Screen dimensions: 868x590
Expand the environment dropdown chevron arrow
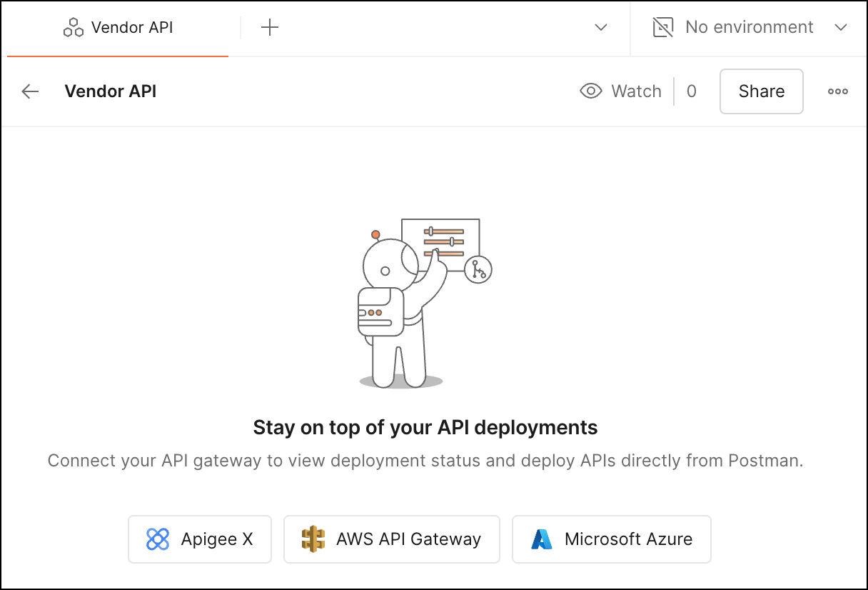click(x=841, y=28)
